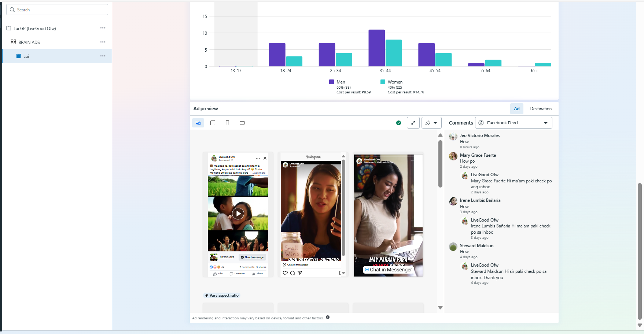Expand the ad preview to fullscreen
The width and height of the screenshot is (644, 334).
tap(413, 123)
